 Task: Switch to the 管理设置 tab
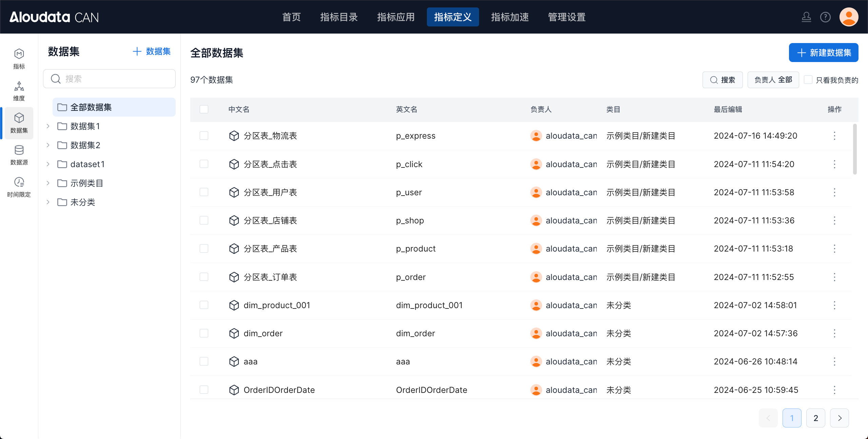coord(567,17)
